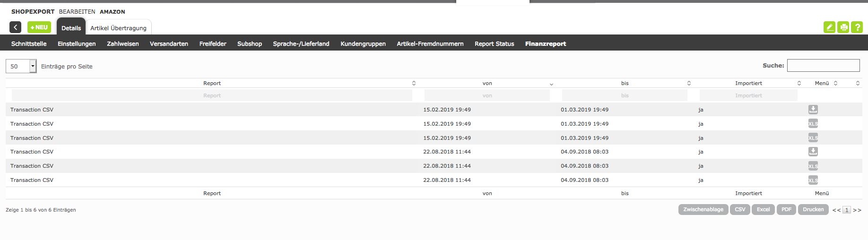The height and width of the screenshot is (240, 868).
Task: Click the PDF export button
Action: (x=786, y=209)
